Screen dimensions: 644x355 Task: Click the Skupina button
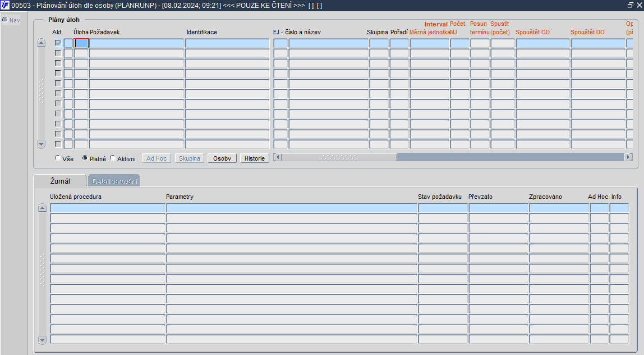click(190, 158)
